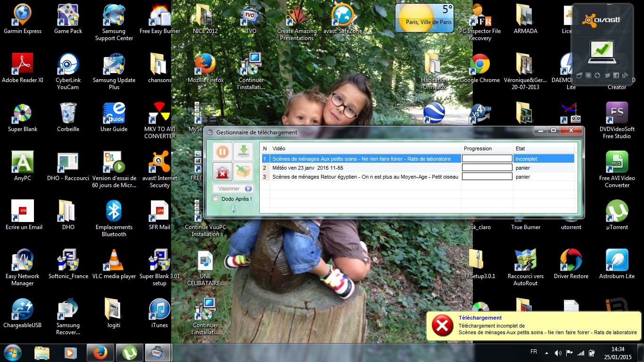Open the Twitter icon in avast gadget

pyautogui.click(x=607, y=75)
